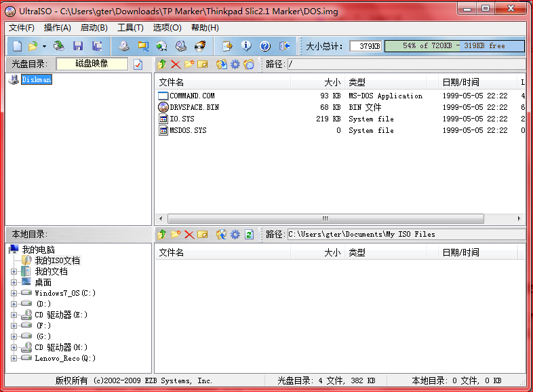Click the 磁盘映像 image type button
Viewport: 533px width, 392px height.
coord(92,64)
